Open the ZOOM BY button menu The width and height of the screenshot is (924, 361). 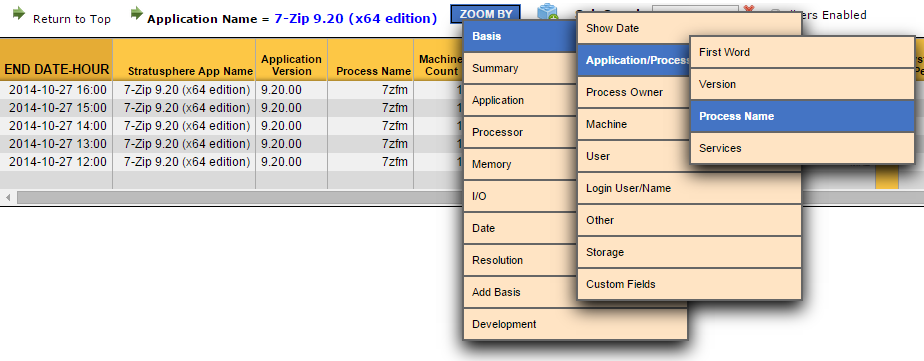click(x=485, y=14)
